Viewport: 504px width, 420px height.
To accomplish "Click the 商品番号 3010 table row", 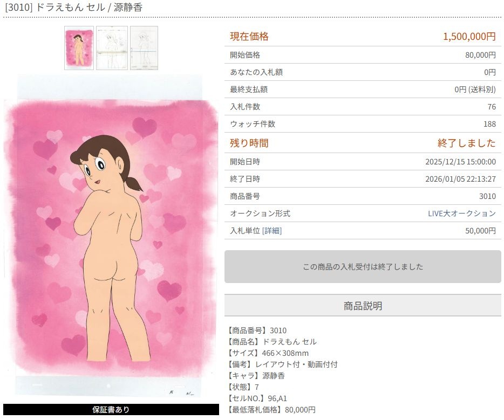I will pyautogui.click(x=363, y=196).
